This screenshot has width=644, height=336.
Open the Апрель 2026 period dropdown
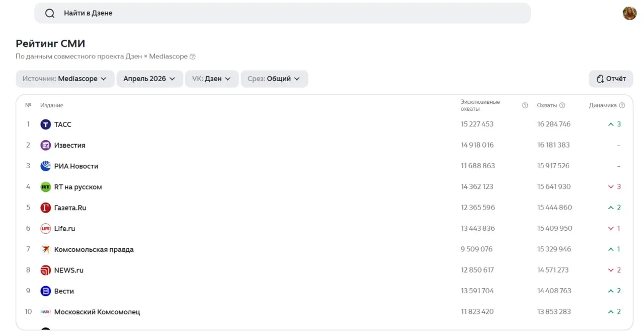(x=149, y=79)
